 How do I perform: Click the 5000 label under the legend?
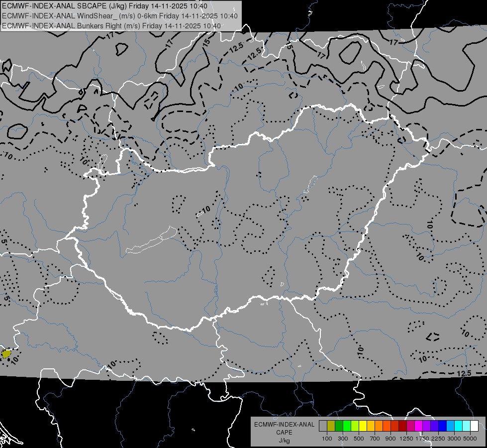pyautogui.click(x=470, y=439)
